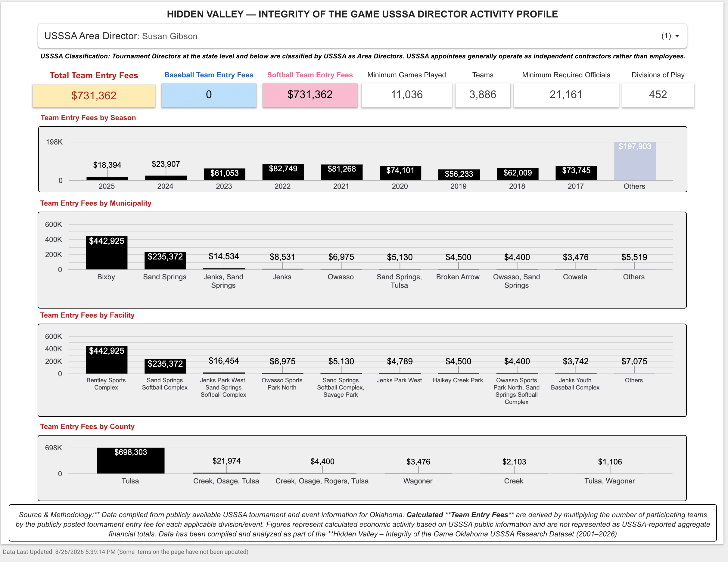Click the Coweta municipality label
Screen dimensions: 728x562
click(x=575, y=277)
